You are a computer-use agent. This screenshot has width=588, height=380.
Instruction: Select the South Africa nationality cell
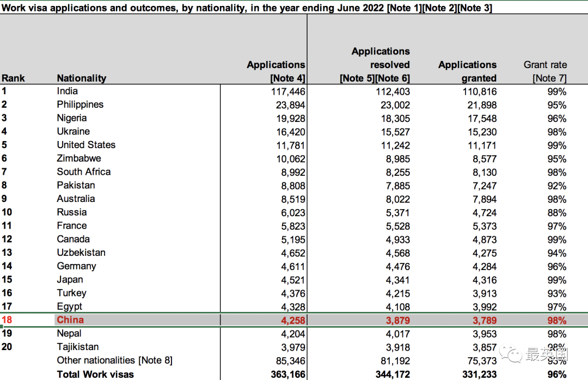coord(84,172)
